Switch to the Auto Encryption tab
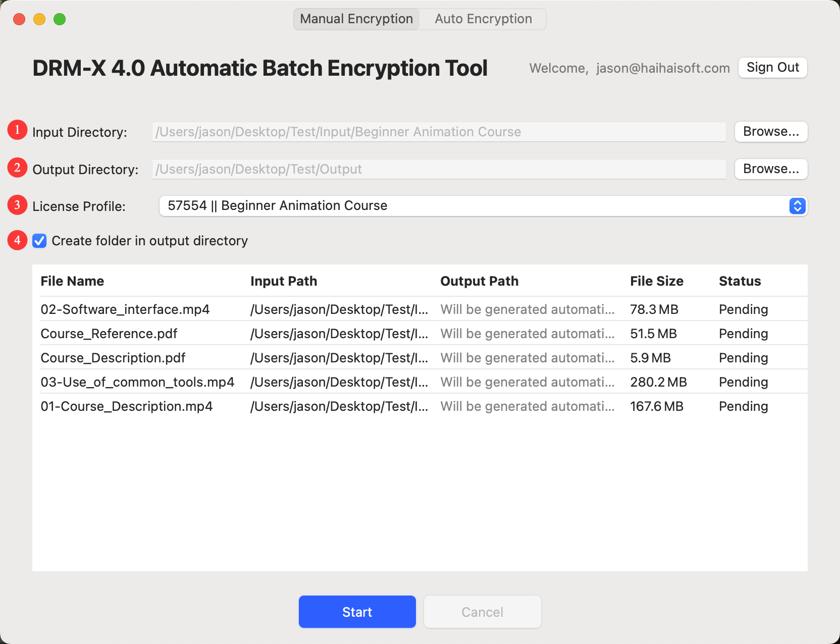Image resolution: width=840 pixels, height=644 pixels. 483,19
